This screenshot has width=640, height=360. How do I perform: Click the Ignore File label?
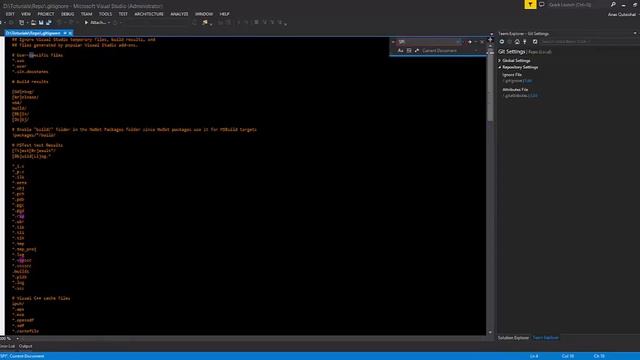click(x=512, y=75)
